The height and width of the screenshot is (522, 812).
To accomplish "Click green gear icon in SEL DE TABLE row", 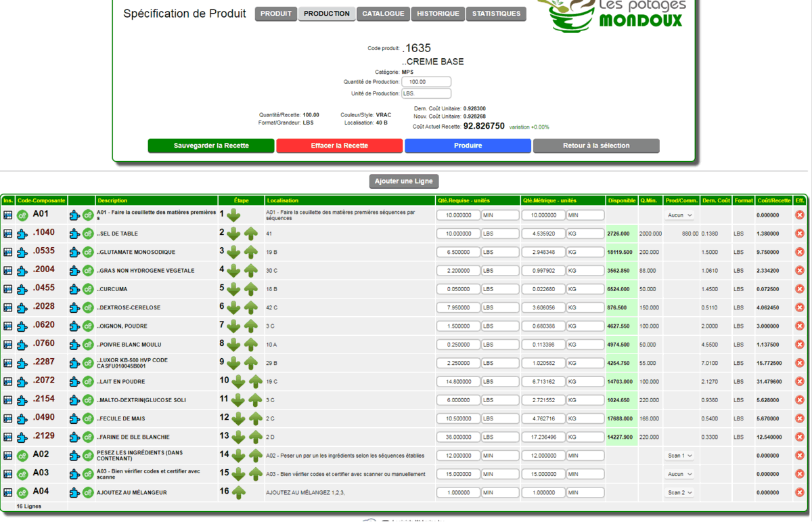I will [x=88, y=234].
